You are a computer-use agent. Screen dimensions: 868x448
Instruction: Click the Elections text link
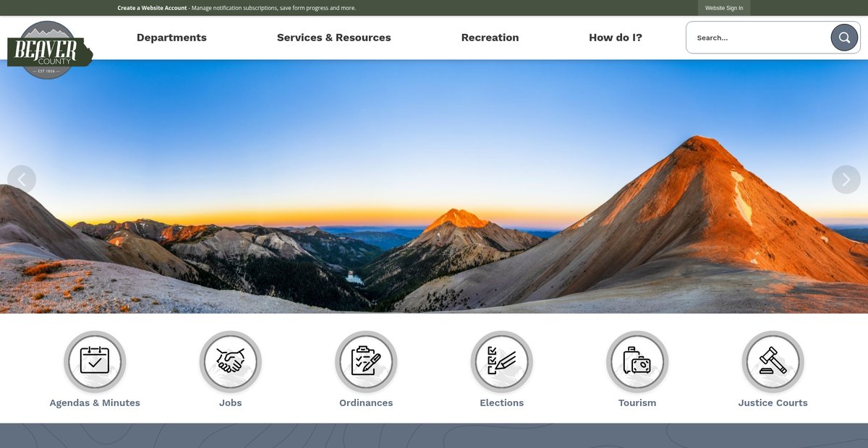pyautogui.click(x=502, y=403)
